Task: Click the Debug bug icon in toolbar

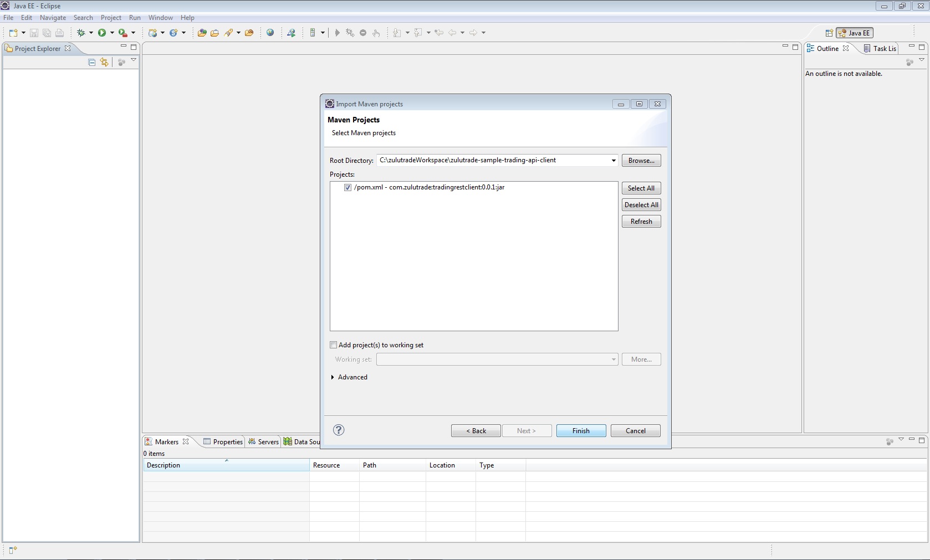Action: pyautogui.click(x=81, y=33)
